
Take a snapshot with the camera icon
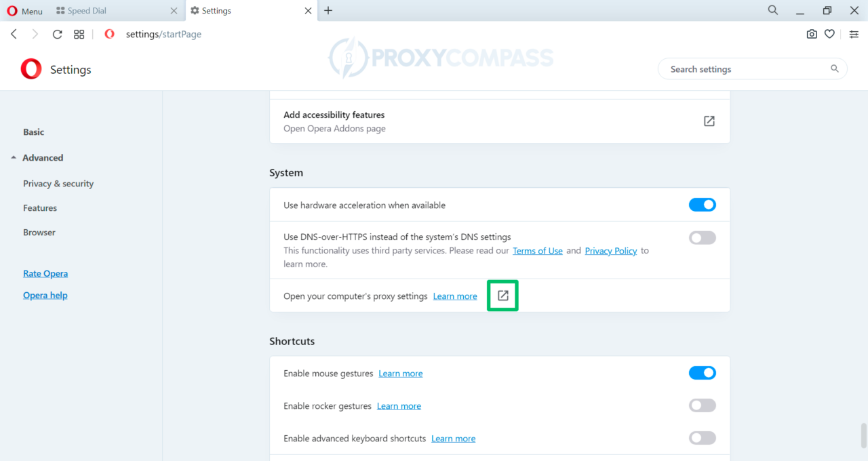point(811,34)
